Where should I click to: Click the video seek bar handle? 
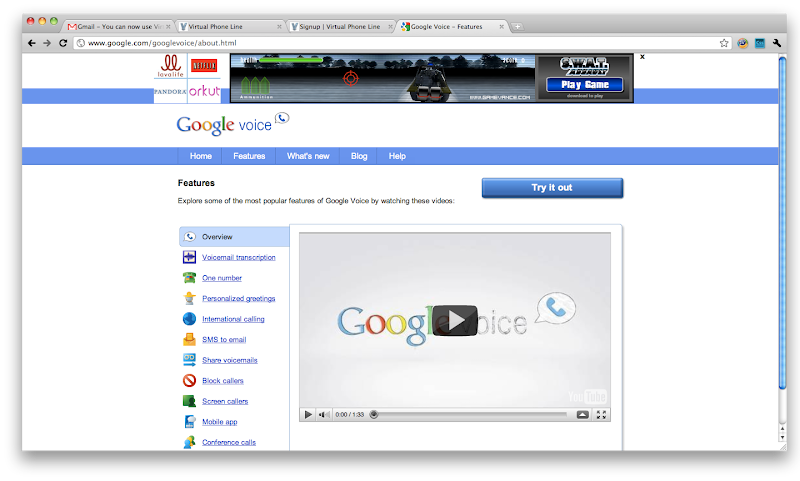point(374,415)
